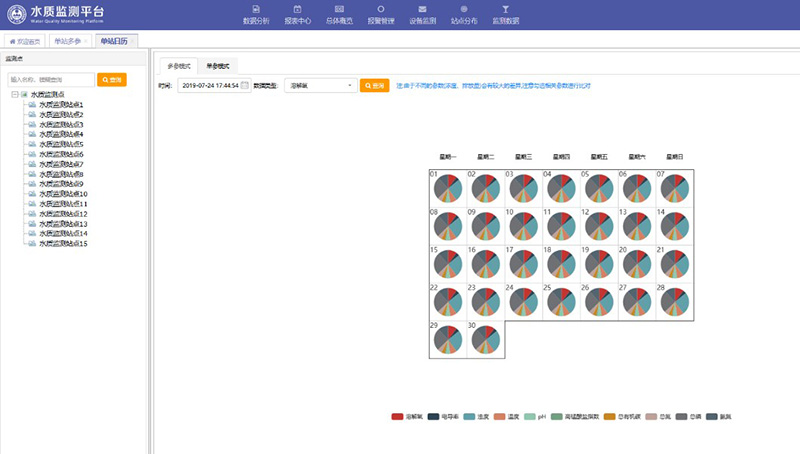Viewport: 800px width, 454px height.
Task: Click the calendar icon in time field
Action: pos(244,86)
